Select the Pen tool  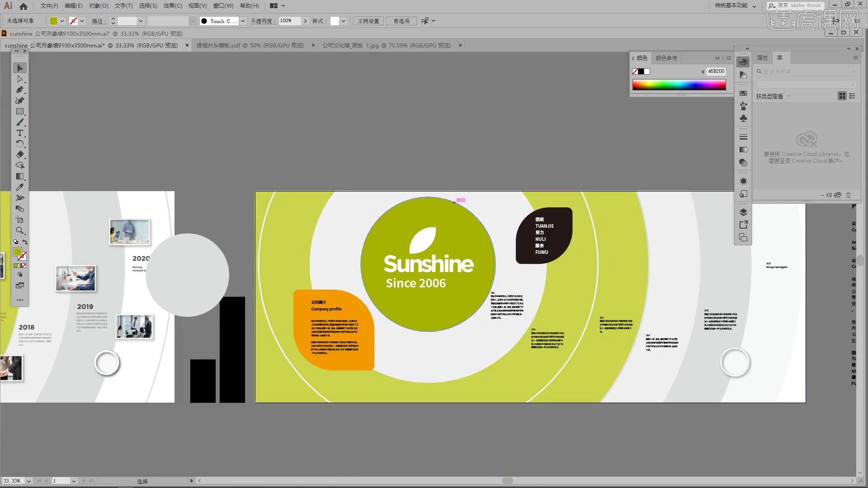click(x=20, y=90)
